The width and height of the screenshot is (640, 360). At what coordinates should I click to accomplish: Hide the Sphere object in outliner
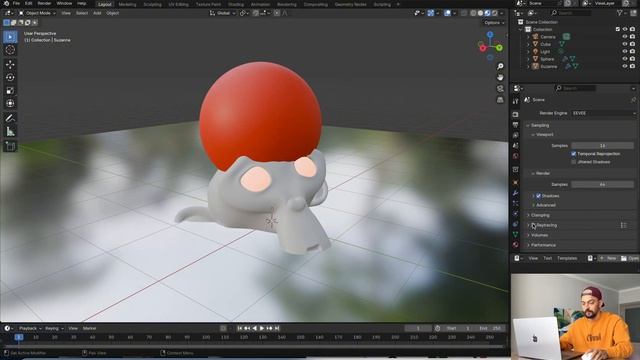624,59
